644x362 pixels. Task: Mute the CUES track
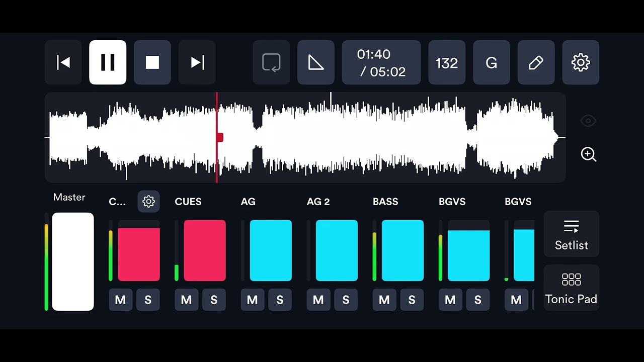pos(186,300)
